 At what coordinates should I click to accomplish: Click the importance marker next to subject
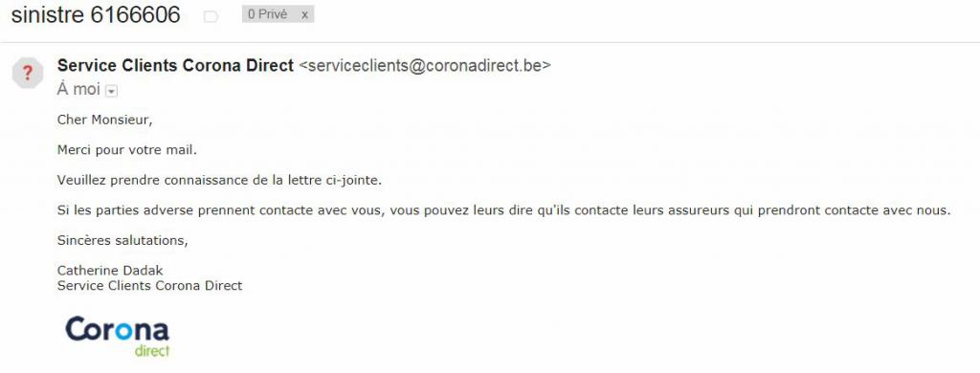point(212,17)
